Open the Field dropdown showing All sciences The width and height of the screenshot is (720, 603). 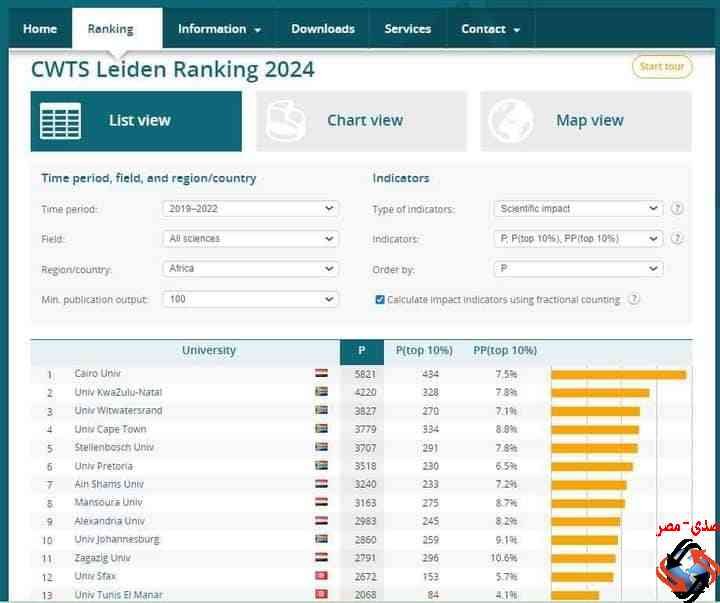250,238
